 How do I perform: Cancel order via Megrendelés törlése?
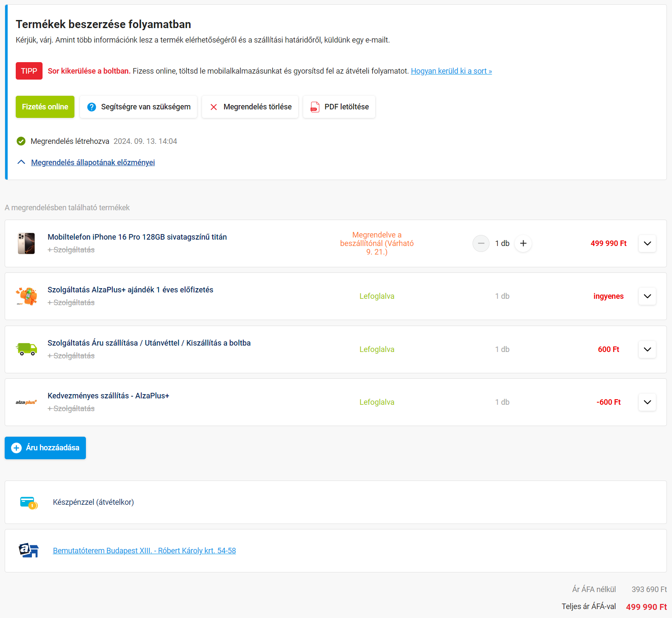250,107
